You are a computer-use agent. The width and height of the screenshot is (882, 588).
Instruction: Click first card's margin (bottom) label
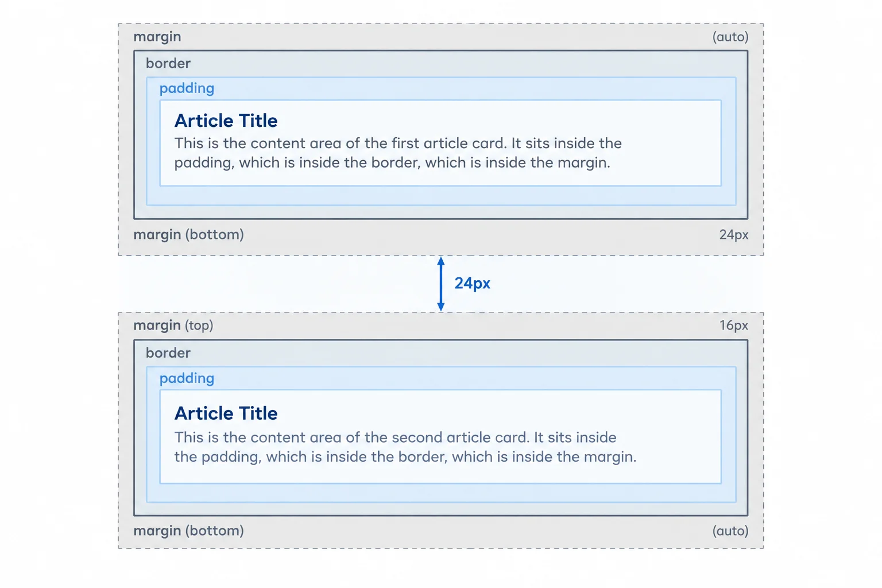(188, 234)
